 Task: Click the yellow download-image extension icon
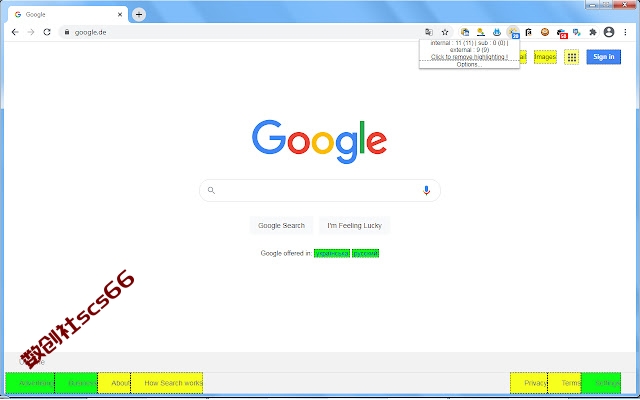click(x=481, y=32)
